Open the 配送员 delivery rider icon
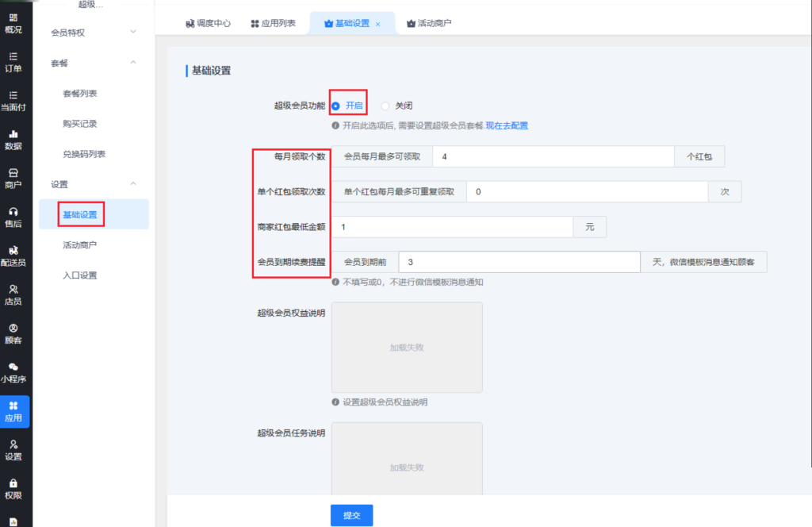This screenshot has width=812, height=527. pos(13,251)
